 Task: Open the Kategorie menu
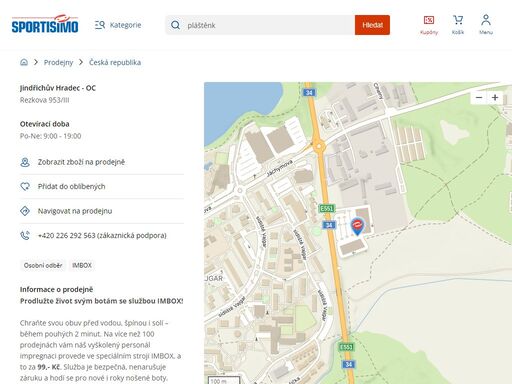point(118,25)
